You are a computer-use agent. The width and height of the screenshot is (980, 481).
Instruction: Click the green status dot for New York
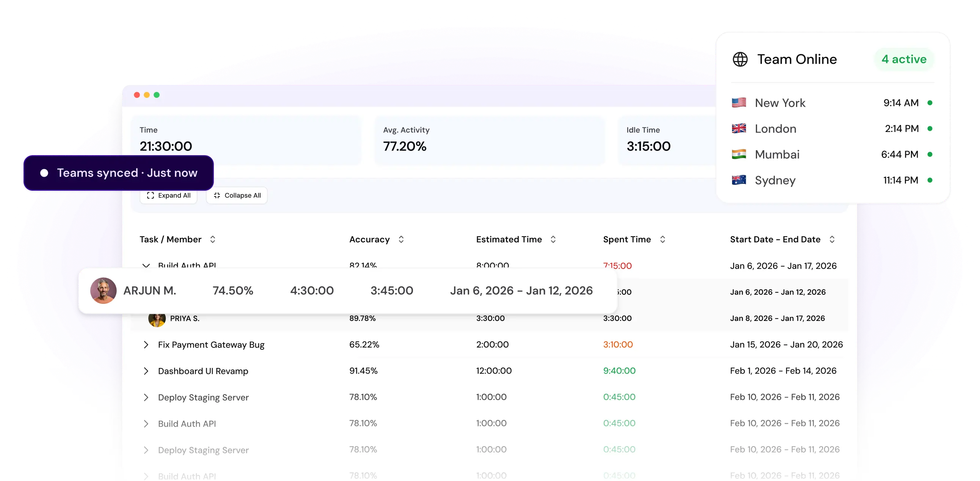(930, 103)
